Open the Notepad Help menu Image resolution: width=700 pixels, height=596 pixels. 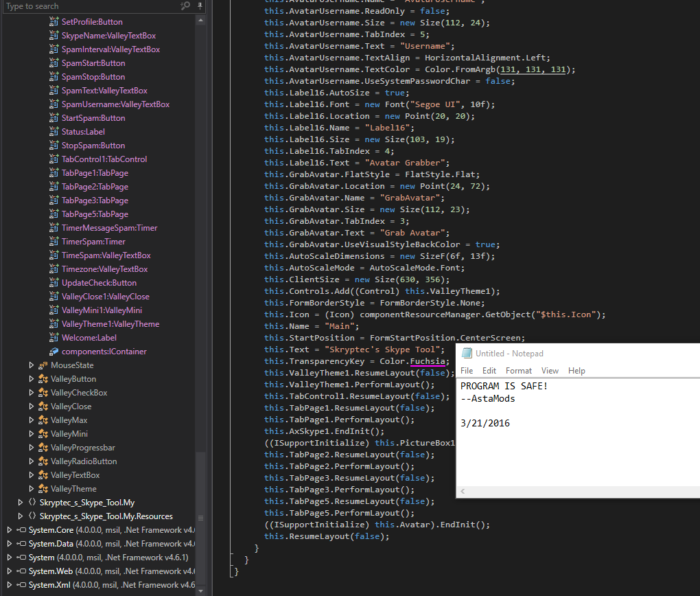click(x=576, y=371)
